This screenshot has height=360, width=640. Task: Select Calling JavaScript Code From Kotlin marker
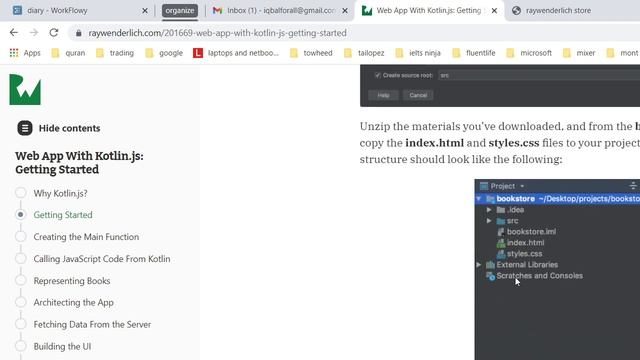pyautogui.click(x=21, y=258)
